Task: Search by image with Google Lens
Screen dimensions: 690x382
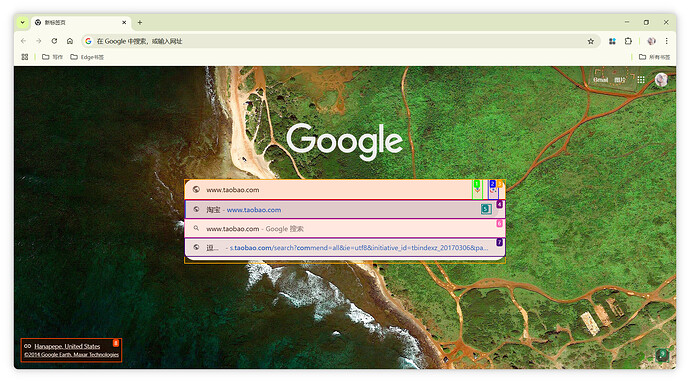Action: click(x=493, y=190)
